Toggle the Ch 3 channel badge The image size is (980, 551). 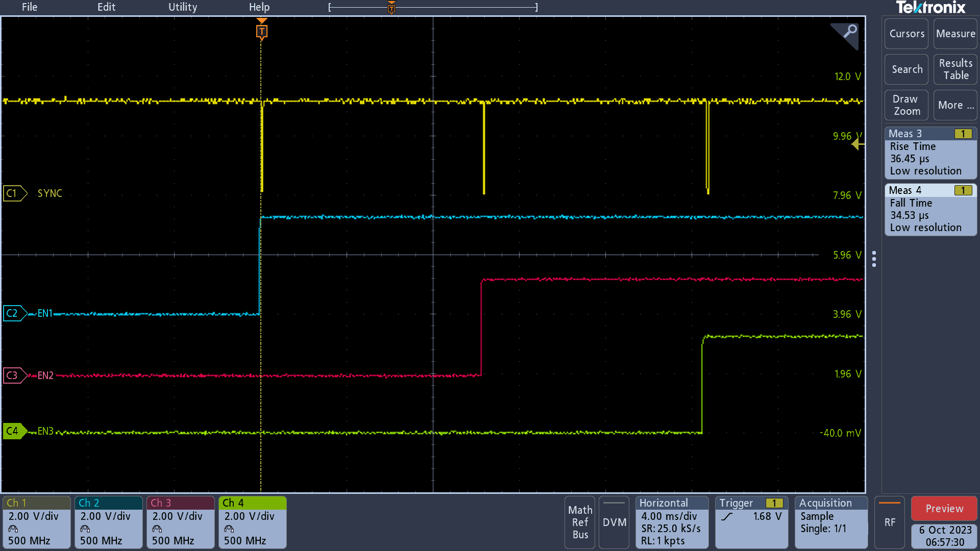[180, 522]
